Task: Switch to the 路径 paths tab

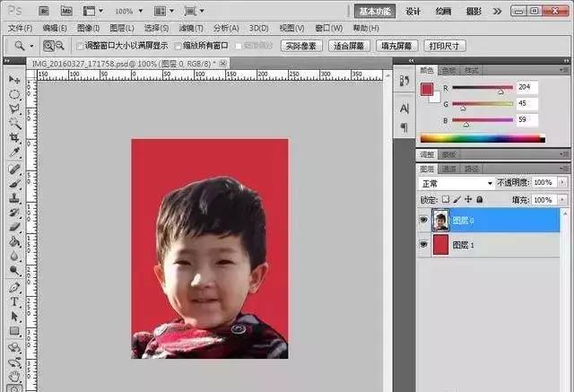Action: point(472,169)
